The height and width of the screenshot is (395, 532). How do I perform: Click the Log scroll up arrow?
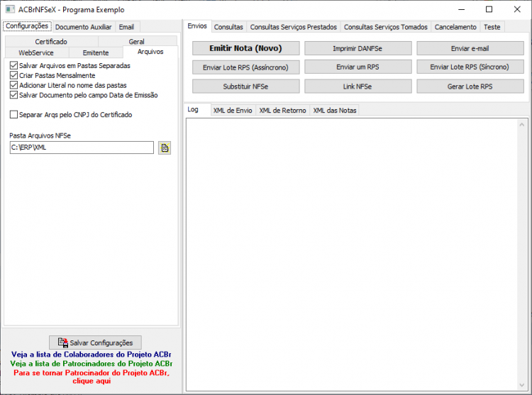click(x=522, y=125)
